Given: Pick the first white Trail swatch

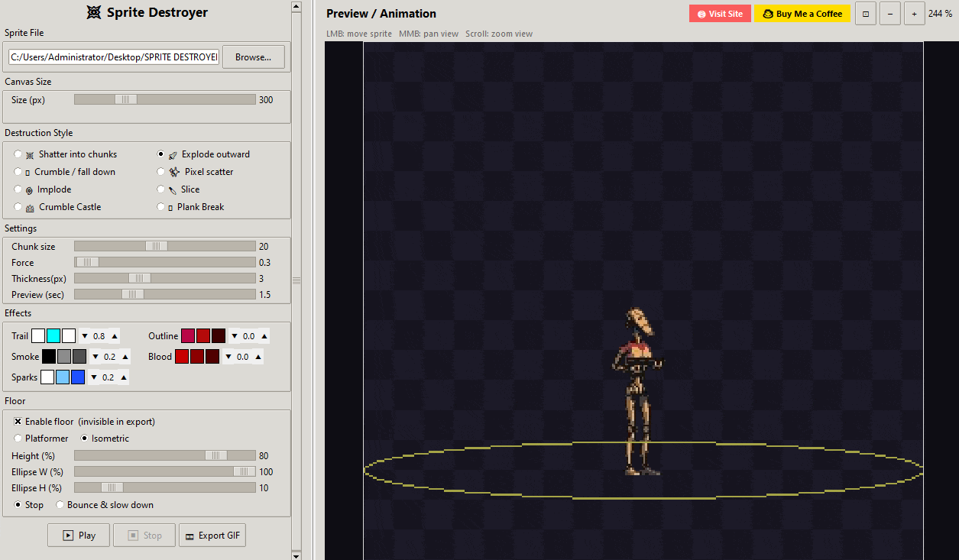Looking at the screenshot, I should [38, 336].
